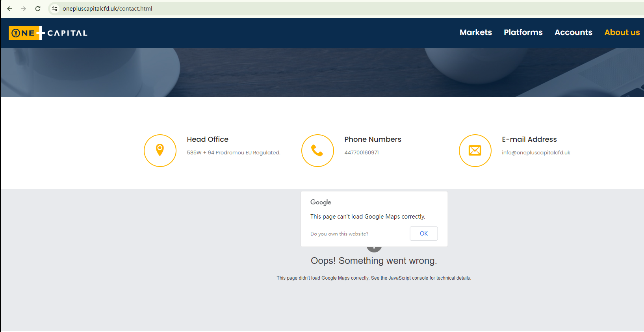Open the Markets menu
The image size is (644, 332).
(475, 33)
